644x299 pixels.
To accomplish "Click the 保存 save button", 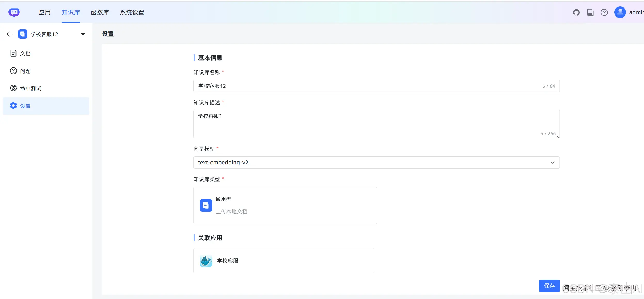I will point(549,286).
